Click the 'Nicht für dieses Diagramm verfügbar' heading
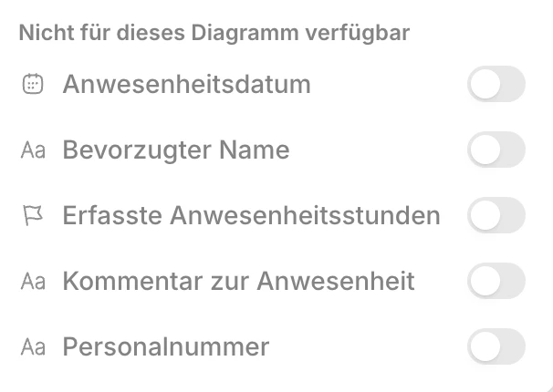The image size is (553, 392). coord(214,33)
